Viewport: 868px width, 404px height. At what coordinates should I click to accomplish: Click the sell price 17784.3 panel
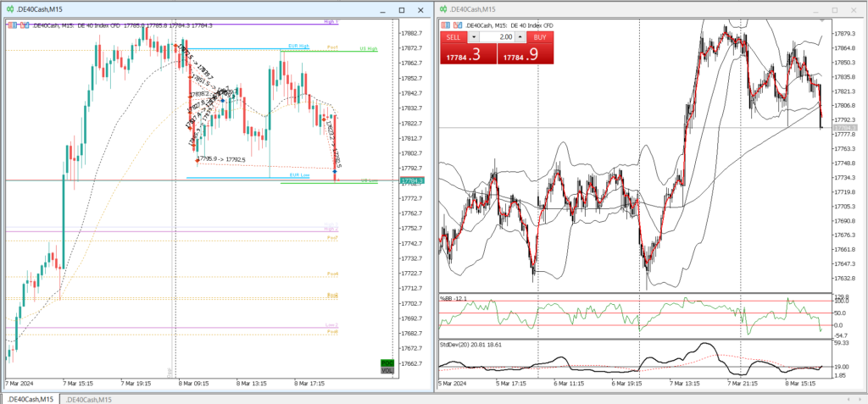coord(468,53)
